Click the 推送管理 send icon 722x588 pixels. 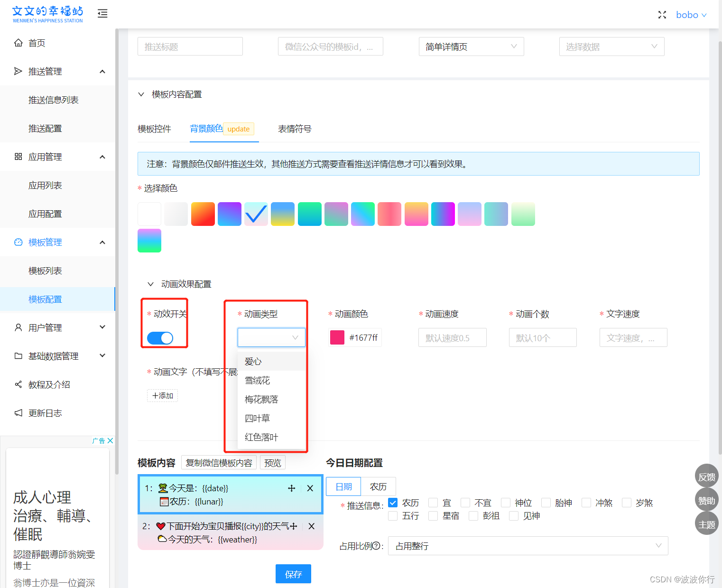[x=19, y=71]
